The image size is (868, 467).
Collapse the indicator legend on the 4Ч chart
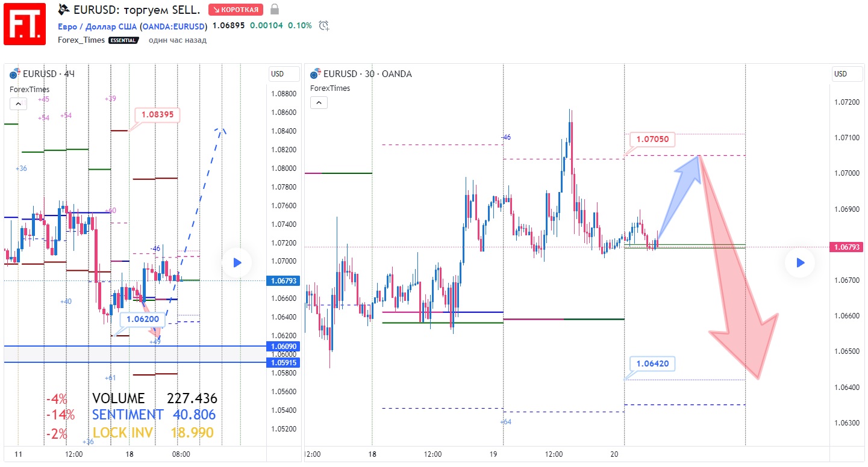pyautogui.click(x=18, y=104)
